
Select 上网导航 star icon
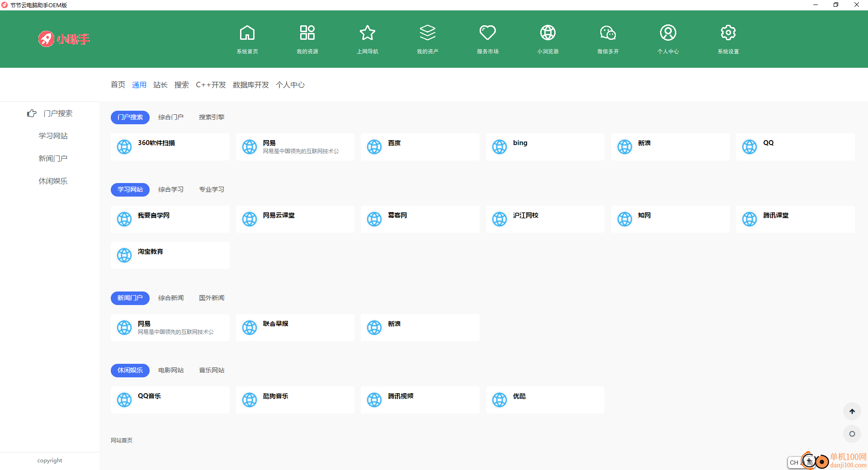pyautogui.click(x=368, y=33)
